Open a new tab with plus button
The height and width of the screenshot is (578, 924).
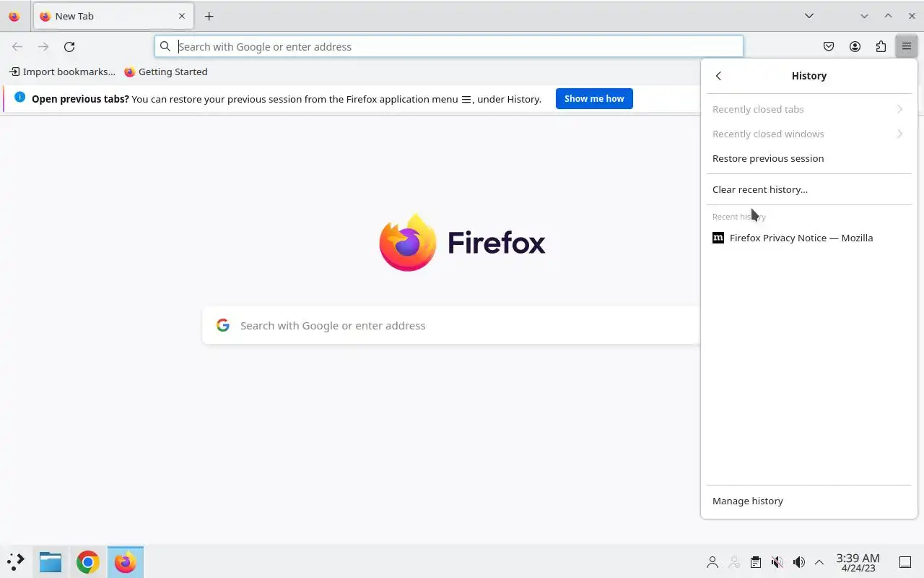pyautogui.click(x=209, y=16)
